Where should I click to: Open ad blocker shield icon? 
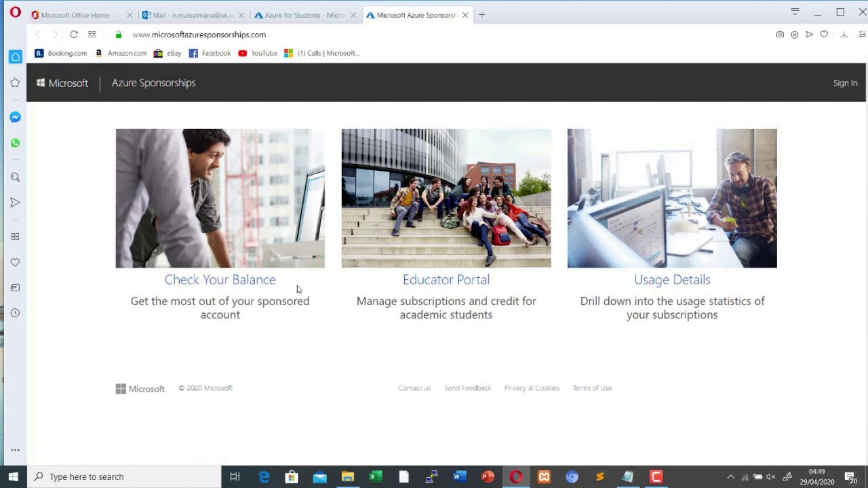[795, 35]
